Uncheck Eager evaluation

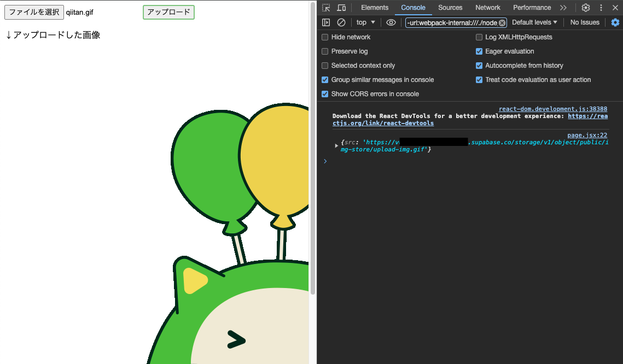tap(479, 51)
